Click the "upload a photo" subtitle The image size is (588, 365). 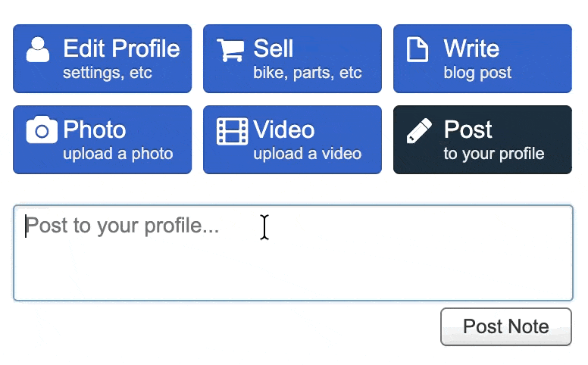coord(118,154)
